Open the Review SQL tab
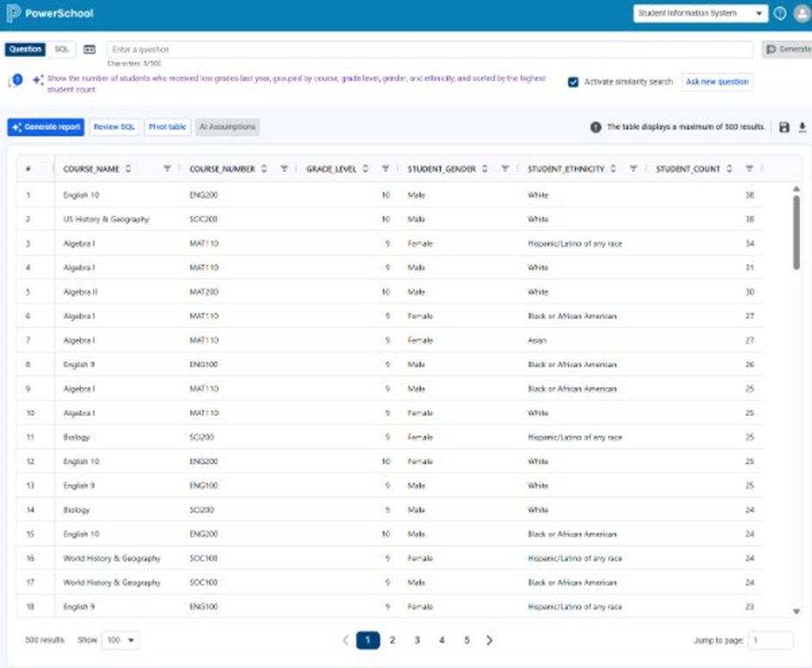This screenshot has width=812, height=668. point(114,127)
